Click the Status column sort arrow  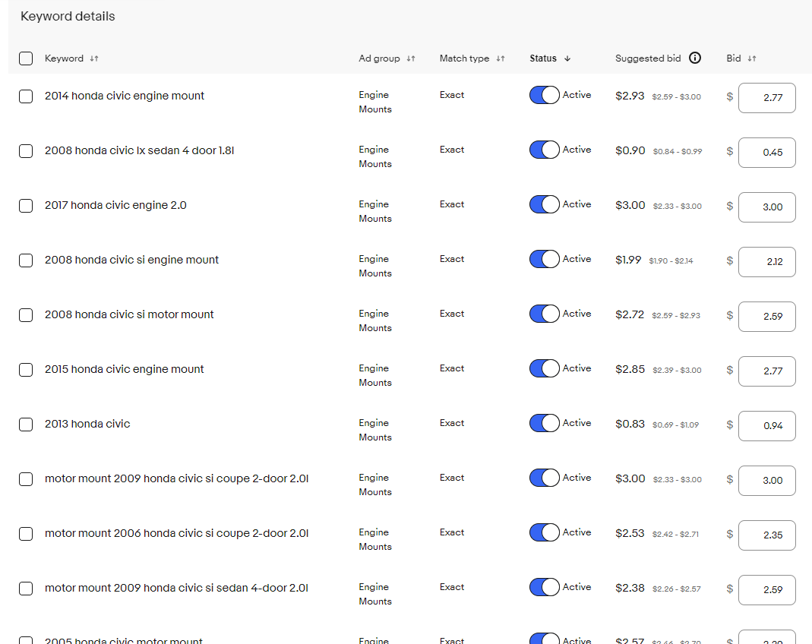(567, 58)
